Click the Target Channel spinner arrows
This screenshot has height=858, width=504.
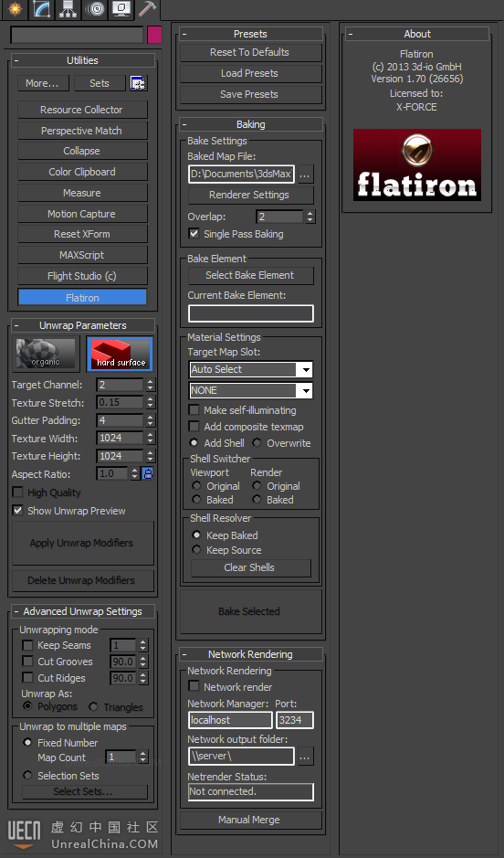click(x=150, y=385)
